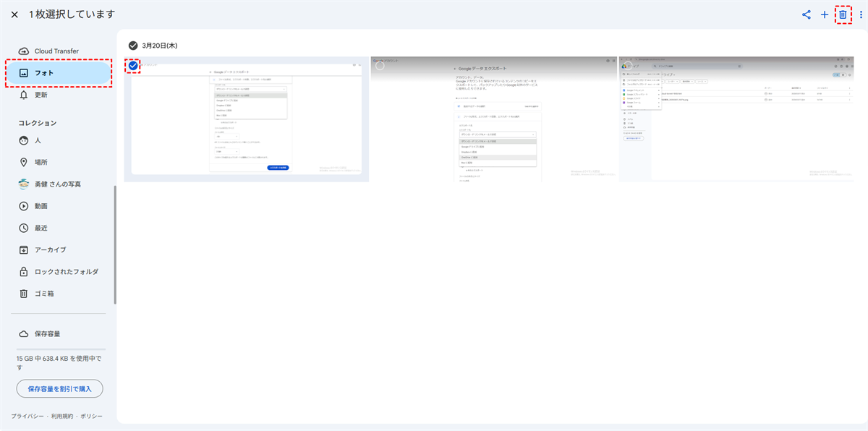
Task: Open the 人 people collection
Action: (x=38, y=140)
